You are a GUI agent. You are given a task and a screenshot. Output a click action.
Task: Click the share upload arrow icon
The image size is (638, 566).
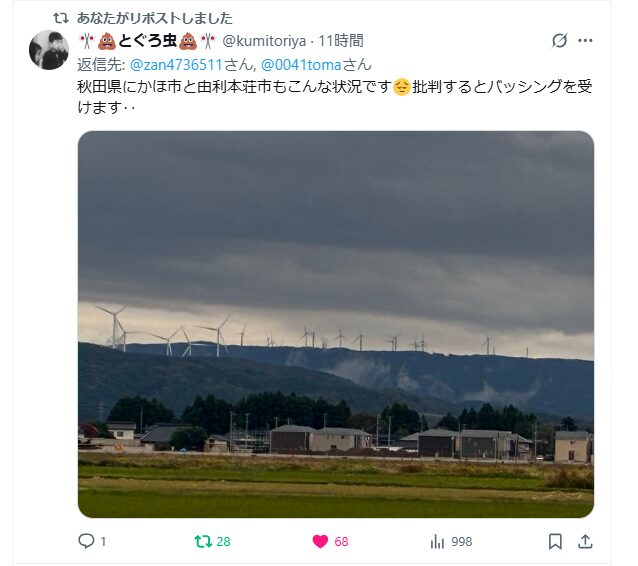click(x=585, y=541)
